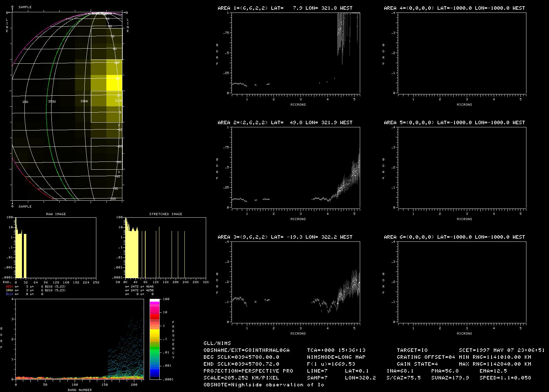Click the OBSNAME/EXT=G8INTHRMAL06A text

click(247, 350)
